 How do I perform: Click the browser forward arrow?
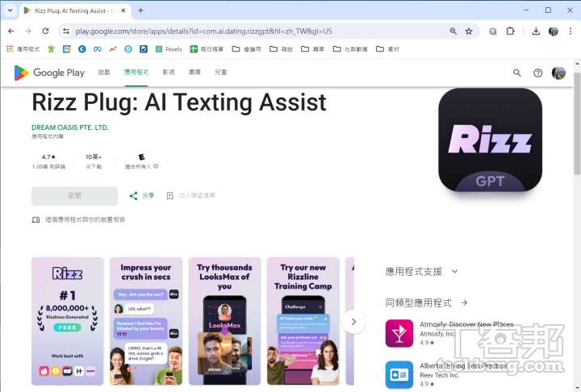28,31
